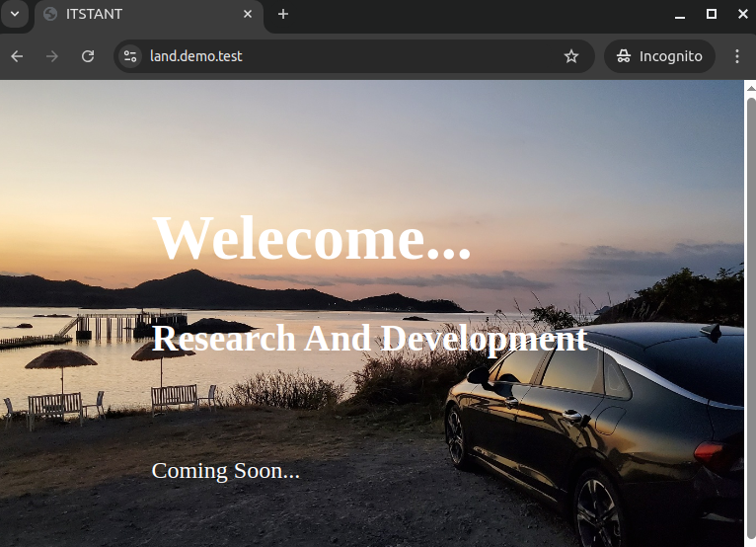756x547 pixels.
Task: Click the Coming Soon... text
Action: (225, 471)
